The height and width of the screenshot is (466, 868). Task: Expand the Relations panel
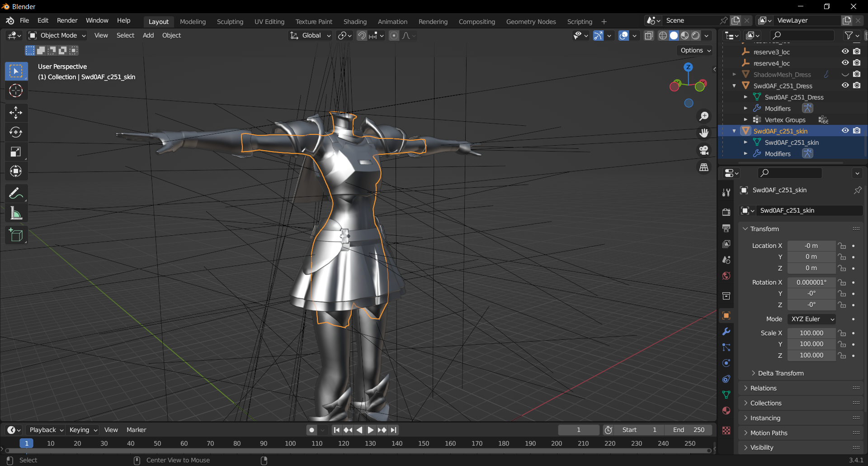click(763, 388)
